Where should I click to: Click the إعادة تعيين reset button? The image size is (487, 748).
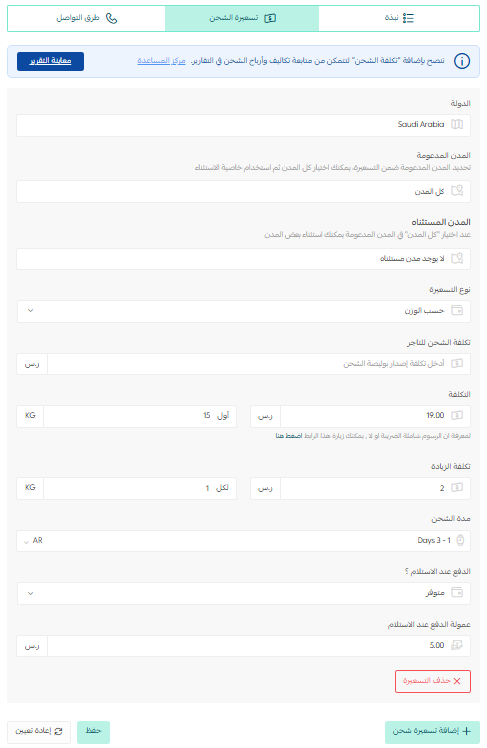coord(39,732)
